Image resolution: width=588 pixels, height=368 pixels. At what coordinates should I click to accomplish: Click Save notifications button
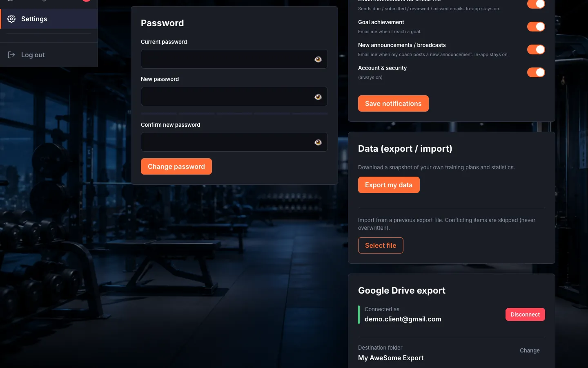393,103
